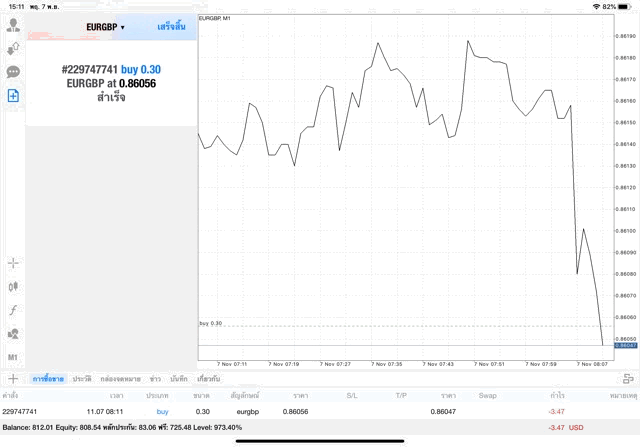The image size is (640, 447).
Task: Switch to the ประวัติ tab
Action: pyautogui.click(x=82, y=379)
